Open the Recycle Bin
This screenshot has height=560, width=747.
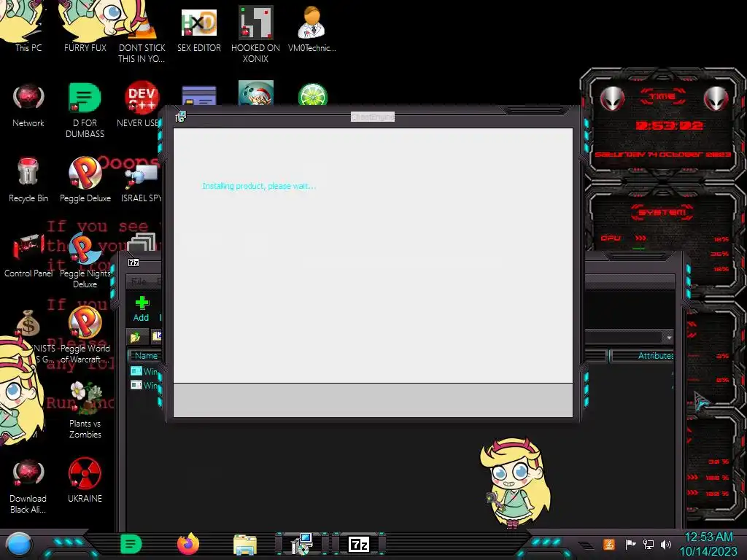coord(28,180)
